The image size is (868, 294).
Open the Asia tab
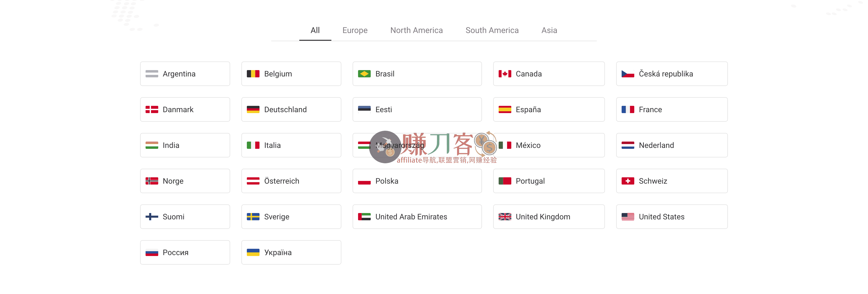549,30
